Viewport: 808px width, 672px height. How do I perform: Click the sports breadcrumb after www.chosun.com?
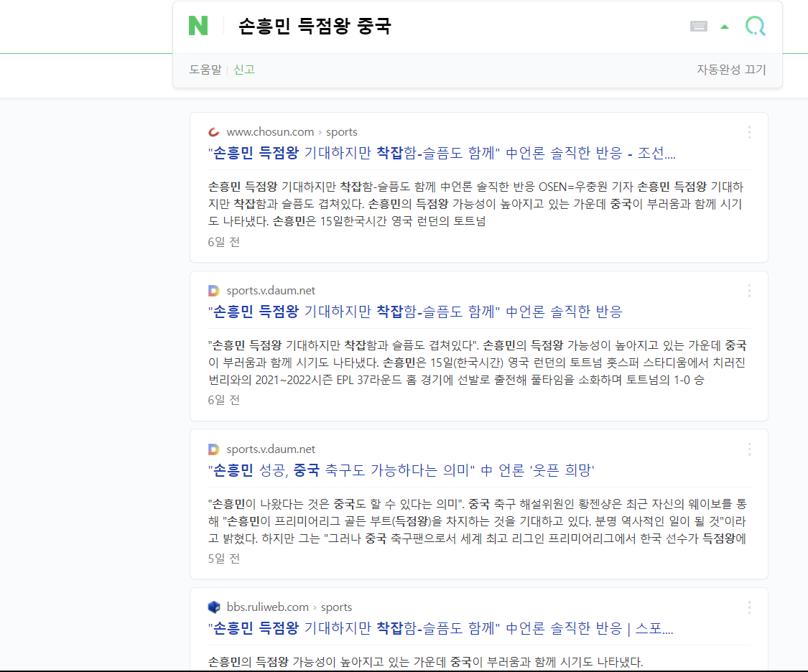(x=342, y=132)
